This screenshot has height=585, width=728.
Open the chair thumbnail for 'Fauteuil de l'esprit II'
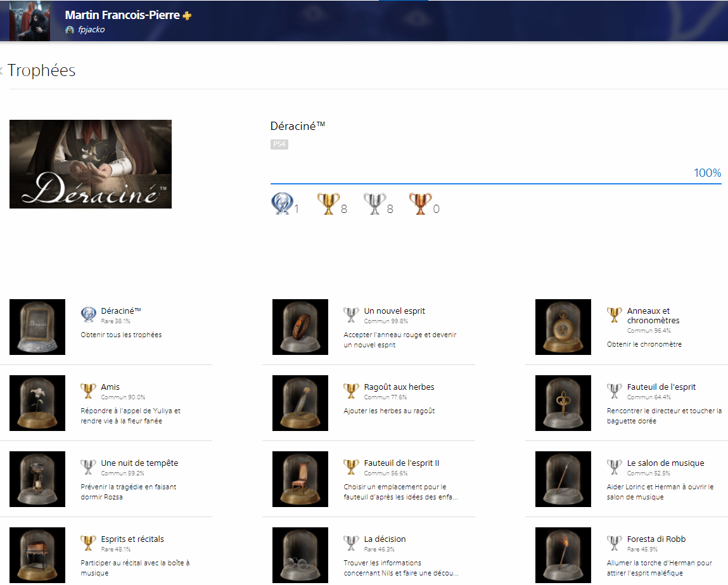(x=300, y=479)
